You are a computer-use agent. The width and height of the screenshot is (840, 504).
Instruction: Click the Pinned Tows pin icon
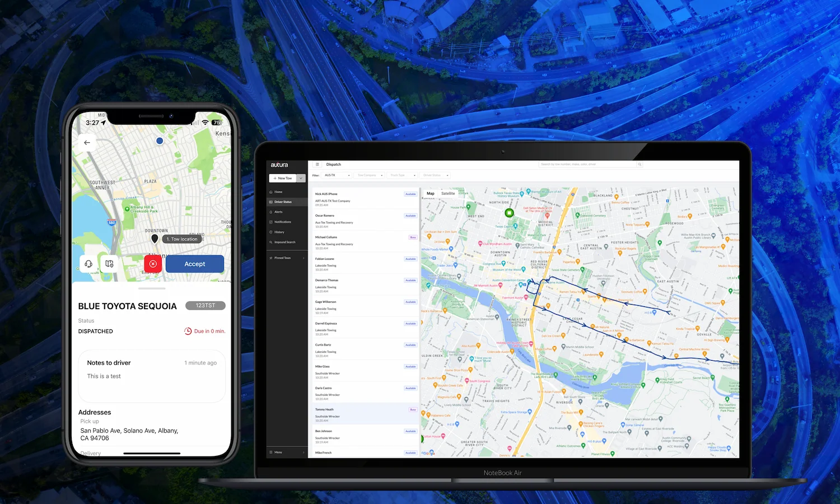pyautogui.click(x=271, y=258)
